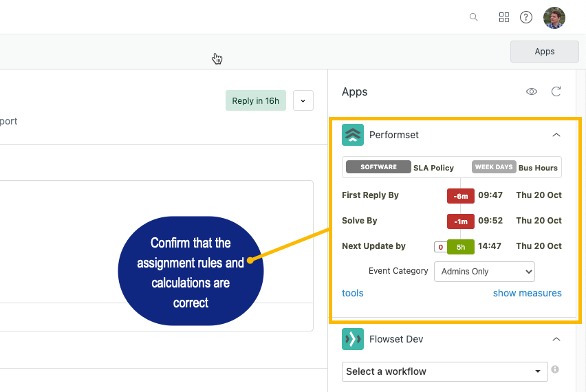Collapse the Flowset Dev panel

pyautogui.click(x=556, y=339)
